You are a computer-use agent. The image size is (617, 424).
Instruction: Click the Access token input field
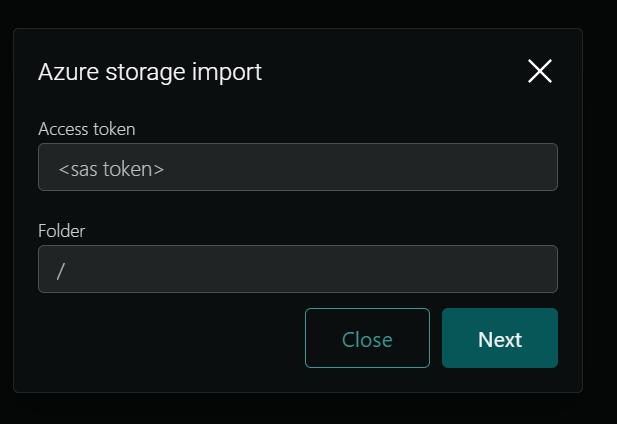tap(297, 168)
